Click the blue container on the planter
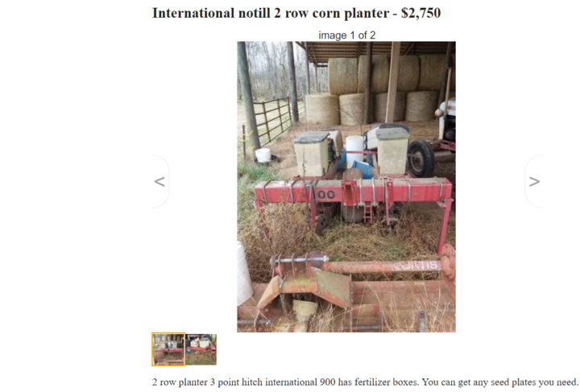Screen dimensions: 580x392 (x=362, y=170)
